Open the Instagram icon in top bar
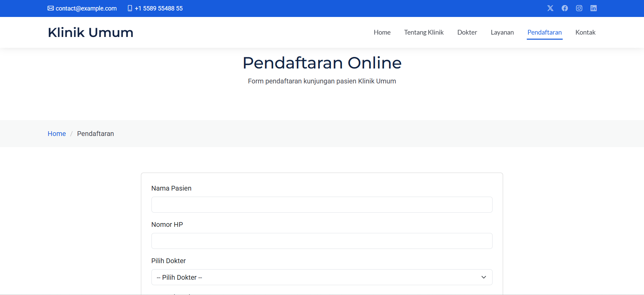This screenshot has height=295, width=644. (579, 8)
